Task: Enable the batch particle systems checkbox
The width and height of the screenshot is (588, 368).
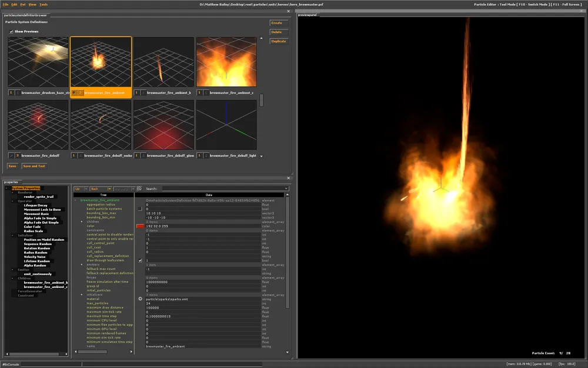Action: click(x=140, y=208)
